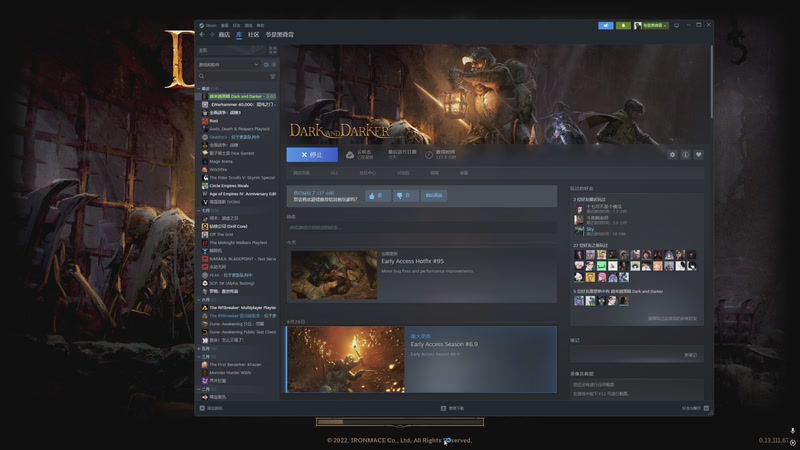The height and width of the screenshot is (450, 800).
Task: Toggle the library grid view icon
Action: 273,50
